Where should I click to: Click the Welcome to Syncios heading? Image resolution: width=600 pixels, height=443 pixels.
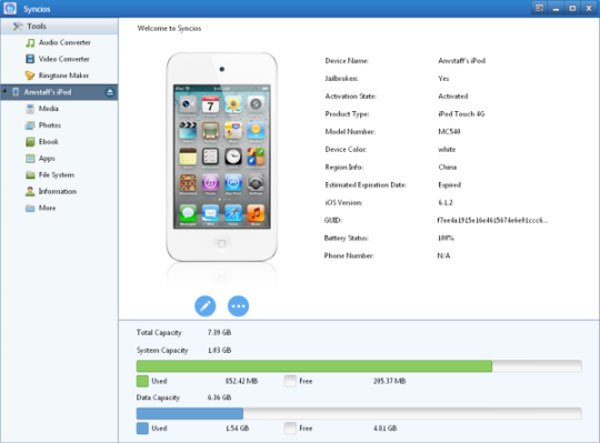point(169,28)
